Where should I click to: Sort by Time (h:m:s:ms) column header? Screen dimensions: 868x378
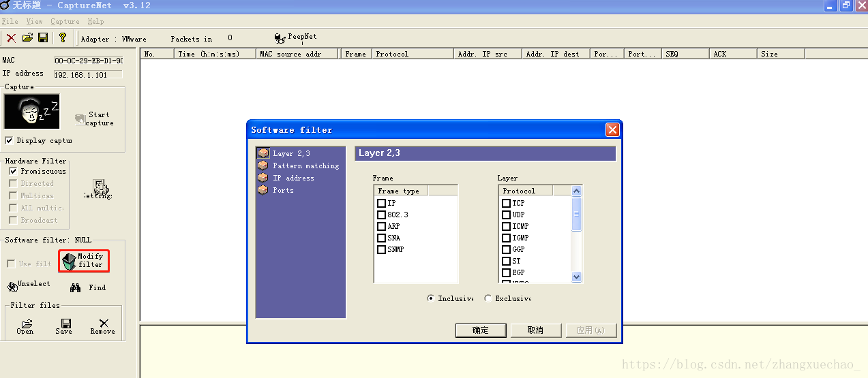click(215, 54)
